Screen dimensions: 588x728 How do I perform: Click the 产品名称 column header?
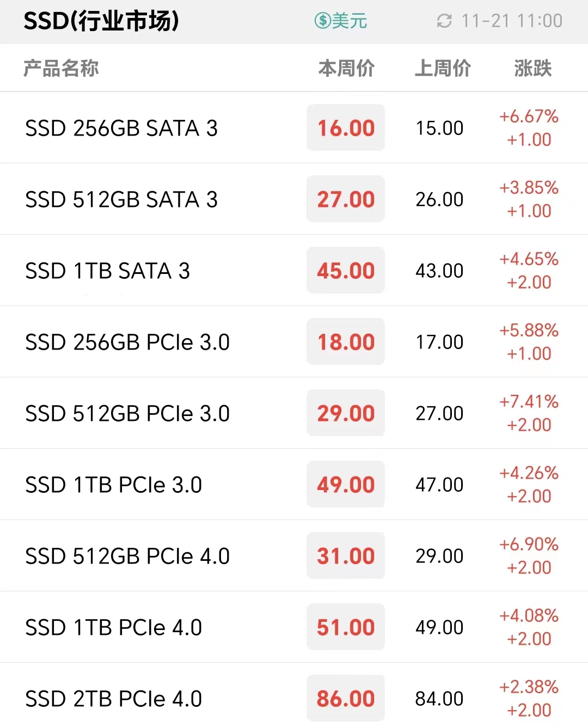(61, 69)
